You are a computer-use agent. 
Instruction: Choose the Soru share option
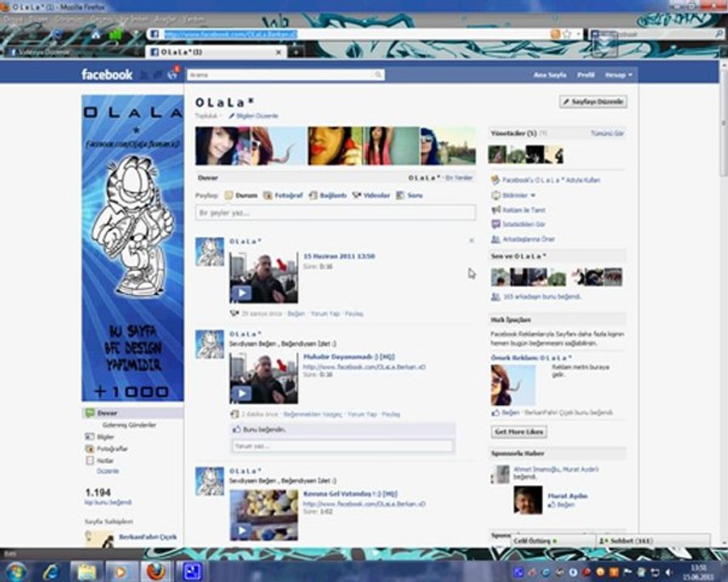click(409, 196)
